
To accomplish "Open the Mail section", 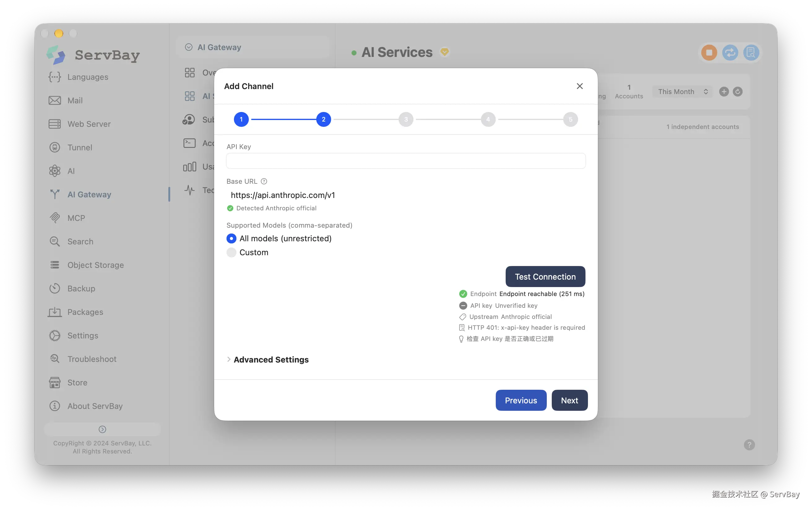I will pyautogui.click(x=65, y=101).
